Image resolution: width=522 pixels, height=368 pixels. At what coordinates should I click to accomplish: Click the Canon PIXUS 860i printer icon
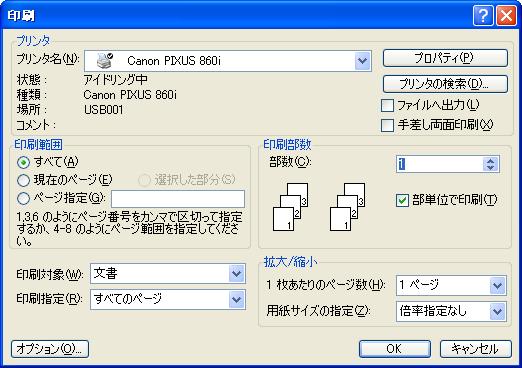105,60
